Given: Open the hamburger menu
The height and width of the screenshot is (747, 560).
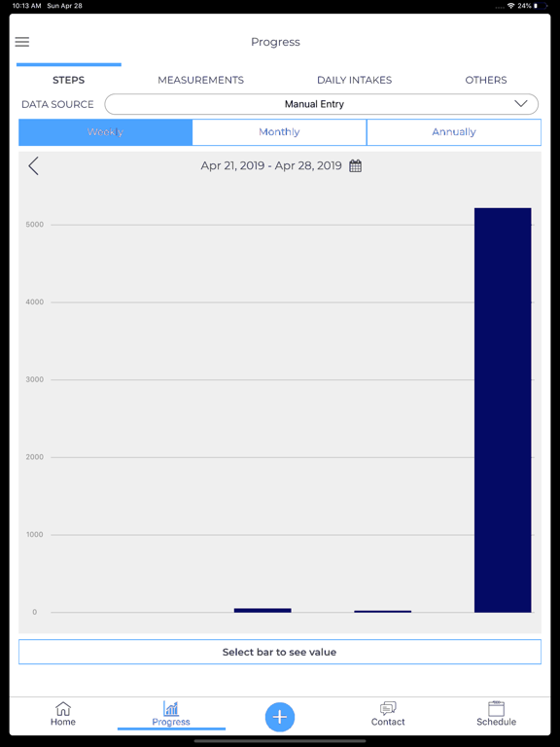Looking at the screenshot, I should [22, 42].
